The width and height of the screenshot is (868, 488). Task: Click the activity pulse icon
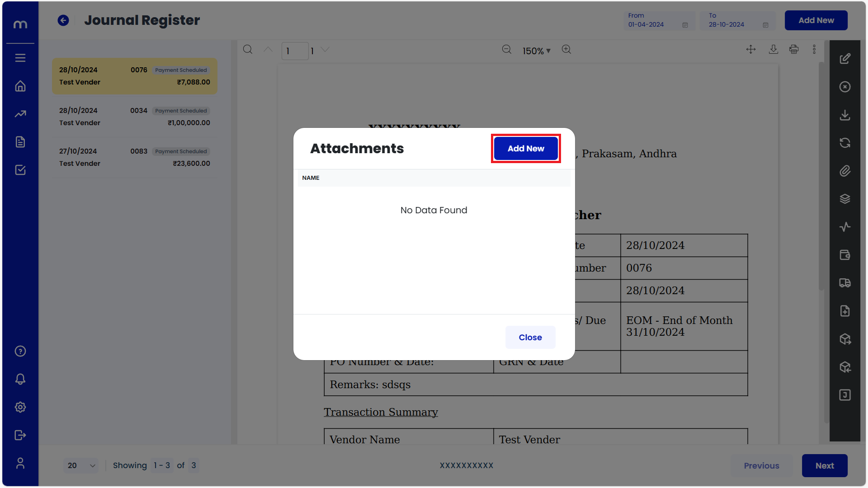[844, 227]
